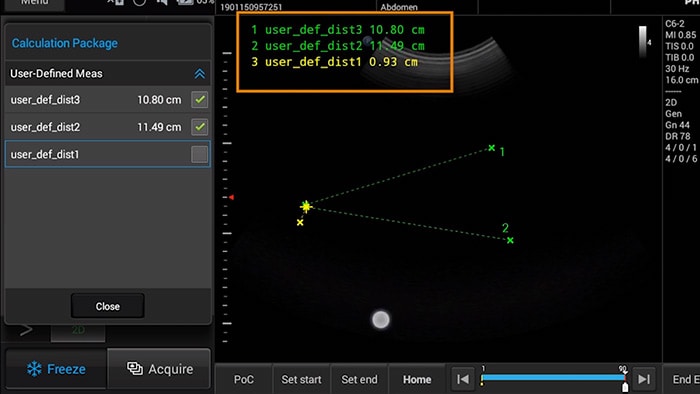Screen dimensions: 700x394
Task: Click the Acquire button
Action: click(159, 369)
